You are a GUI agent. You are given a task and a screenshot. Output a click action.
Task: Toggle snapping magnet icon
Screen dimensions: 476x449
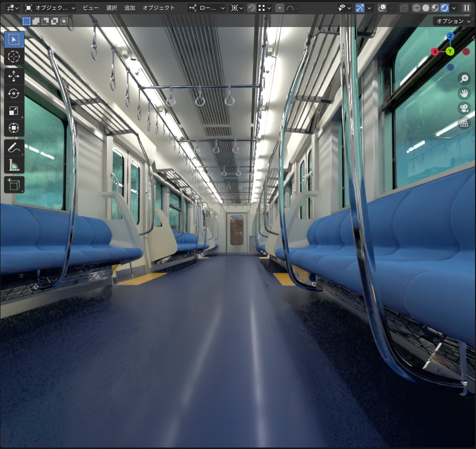(x=251, y=8)
